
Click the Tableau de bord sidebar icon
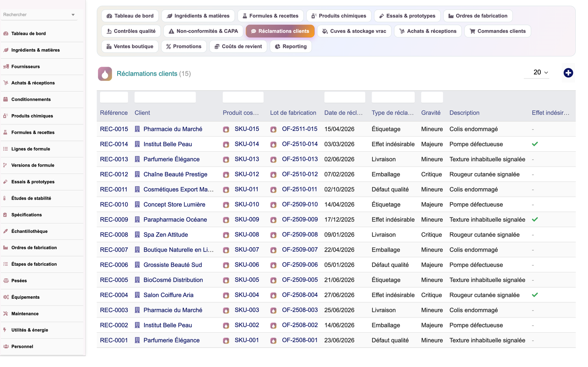click(x=6, y=34)
